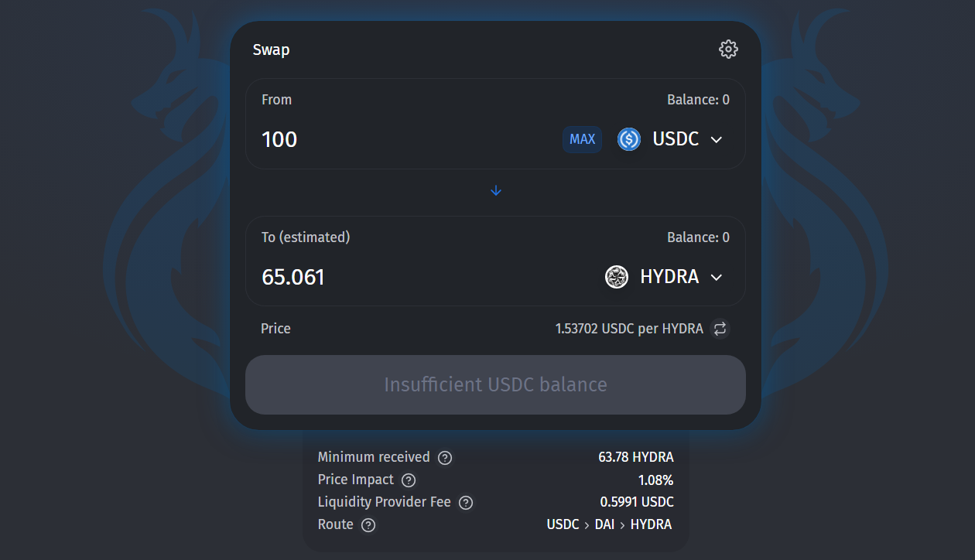Screen dimensions: 975x560
Task: Click the Swap heading
Action: pos(271,50)
